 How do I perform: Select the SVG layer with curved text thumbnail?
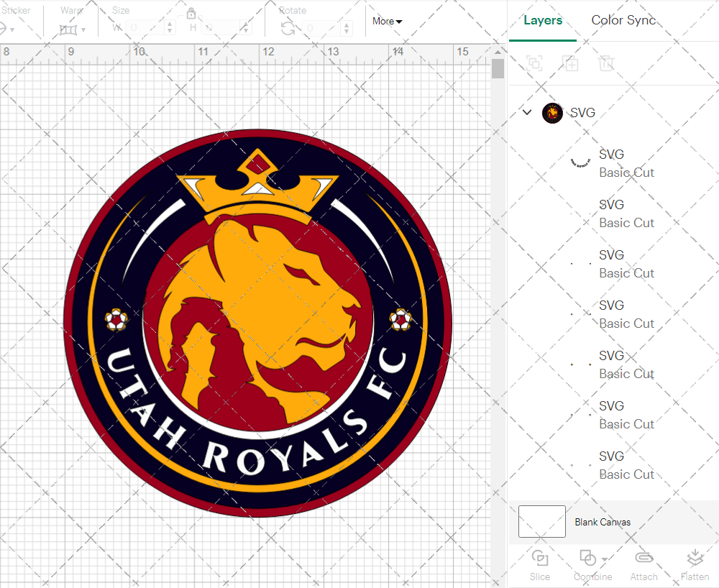click(613, 163)
